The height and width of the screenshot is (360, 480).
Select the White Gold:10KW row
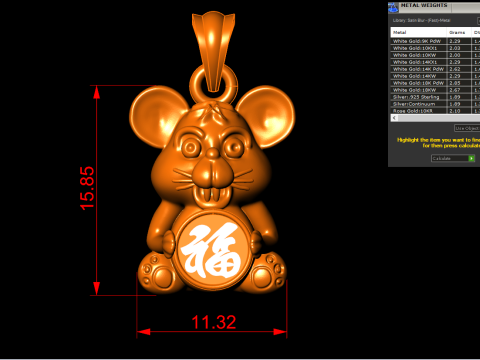tap(435, 55)
